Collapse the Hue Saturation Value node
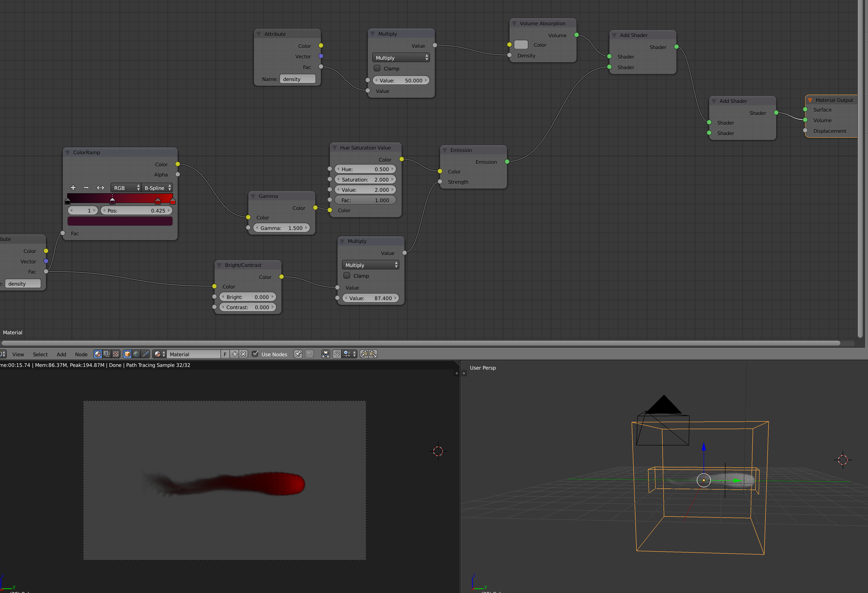The image size is (868, 593). point(335,148)
